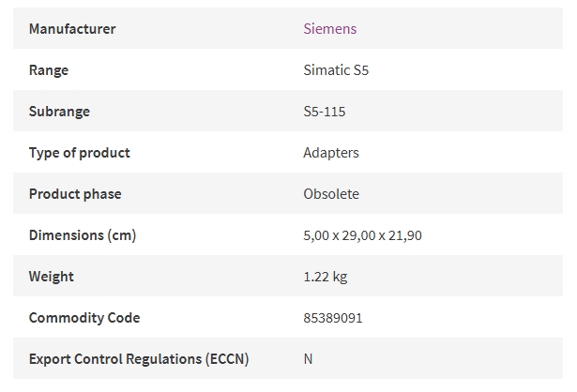Select the 5,00 x 29,00 x 21,90 dimensions
The height and width of the screenshot is (392, 577).
(x=362, y=235)
